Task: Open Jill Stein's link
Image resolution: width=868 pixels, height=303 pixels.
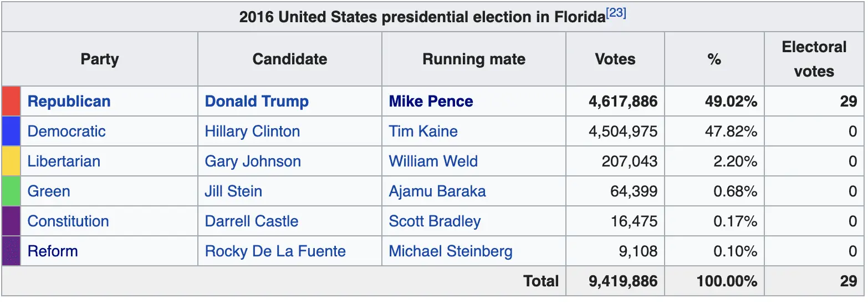Action: tap(233, 191)
